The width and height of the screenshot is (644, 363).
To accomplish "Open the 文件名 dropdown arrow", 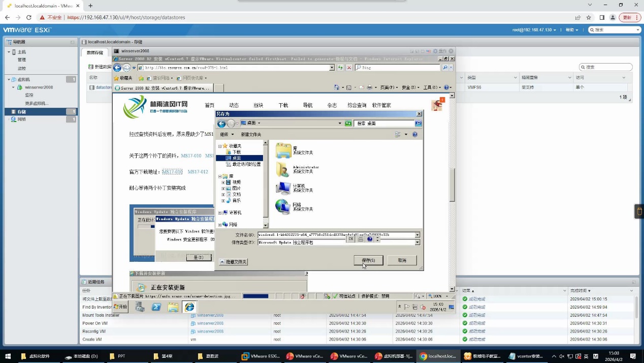I will tap(417, 235).
